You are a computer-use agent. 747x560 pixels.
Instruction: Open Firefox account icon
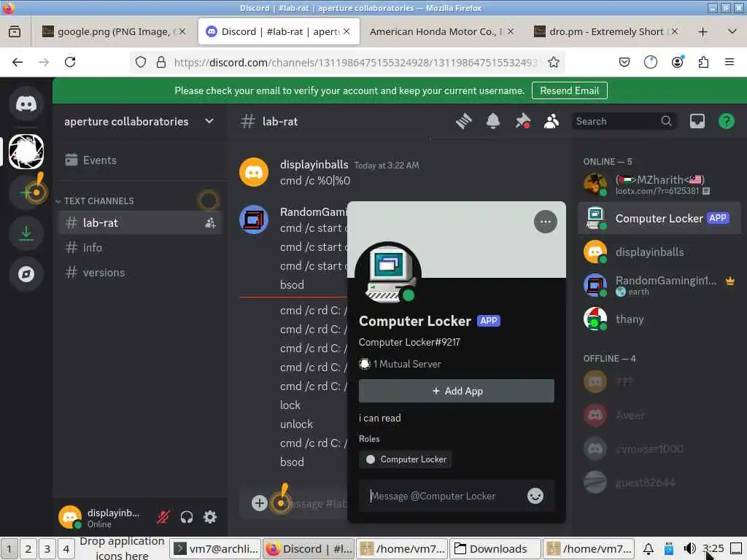pyautogui.click(x=677, y=62)
